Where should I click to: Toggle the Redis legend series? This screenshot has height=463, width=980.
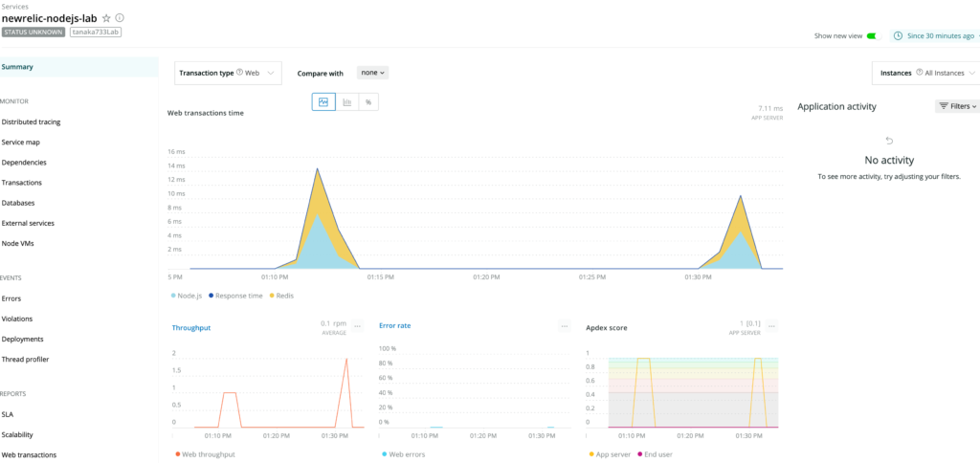point(281,296)
